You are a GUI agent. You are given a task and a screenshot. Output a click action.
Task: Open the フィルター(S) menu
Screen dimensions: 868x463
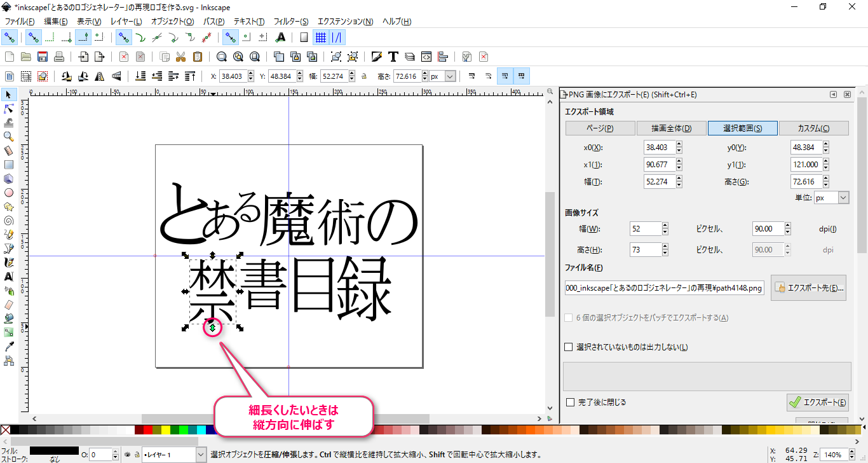(291, 22)
